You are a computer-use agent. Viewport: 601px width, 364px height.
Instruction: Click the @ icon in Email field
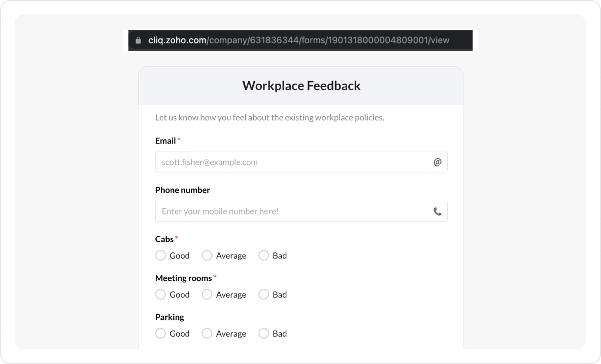pos(437,162)
